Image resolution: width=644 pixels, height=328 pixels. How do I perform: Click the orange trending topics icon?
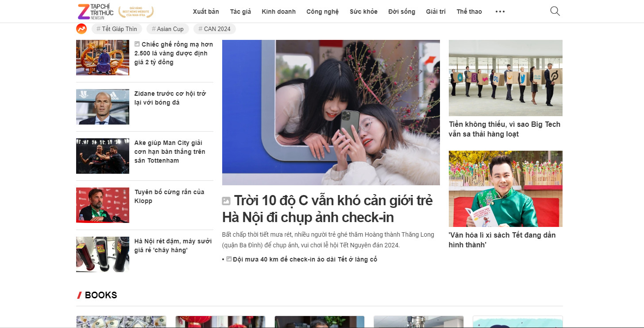coord(81,28)
